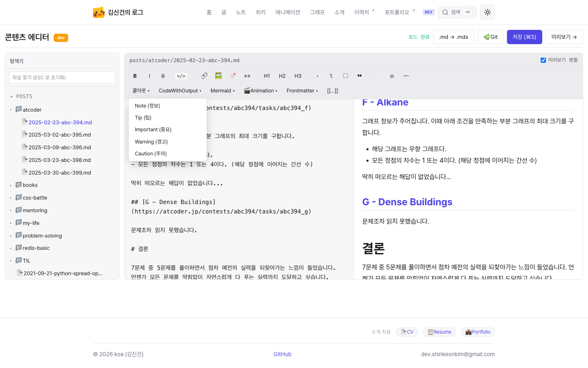The height and width of the screenshot is (368, 588).
Task: Choose Note (정보) callout
Action: point(167,106)
